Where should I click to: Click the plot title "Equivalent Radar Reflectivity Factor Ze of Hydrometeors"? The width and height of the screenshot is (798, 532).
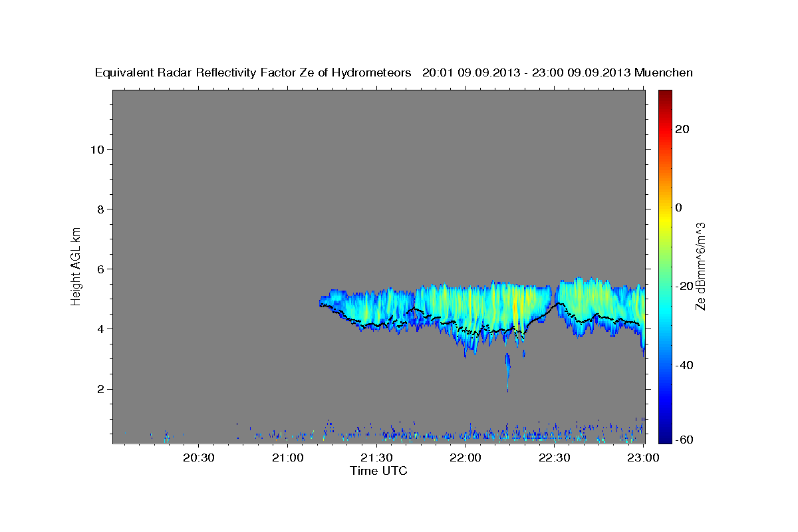pyautogui.click(x=253, y=72)
